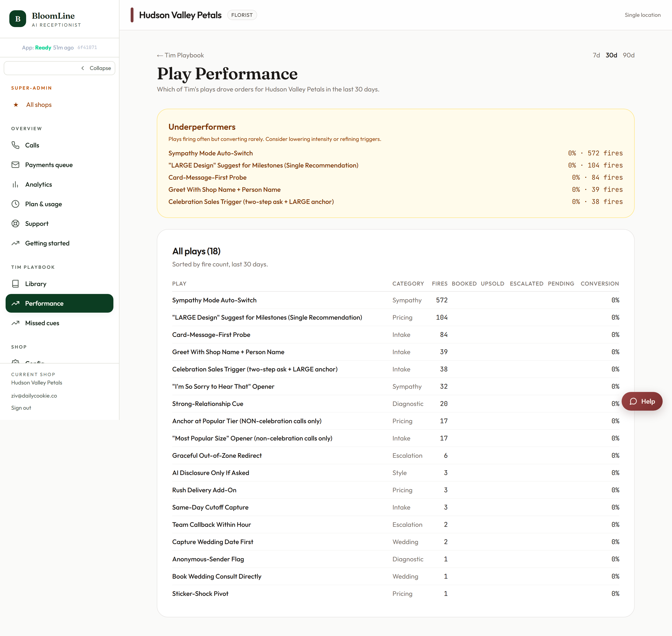Click the All shops star icon
The height and width of the screenshot is (636, 672).
[16, 105]
